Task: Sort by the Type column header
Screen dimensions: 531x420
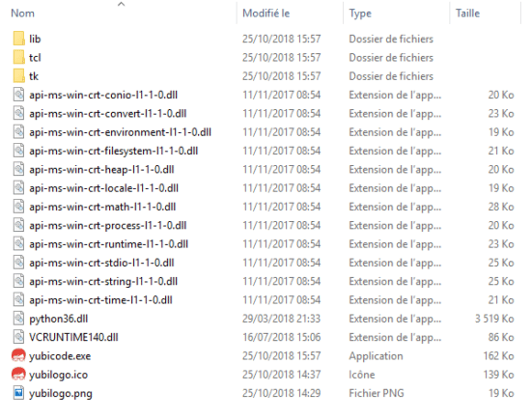Action: [360, 14]
